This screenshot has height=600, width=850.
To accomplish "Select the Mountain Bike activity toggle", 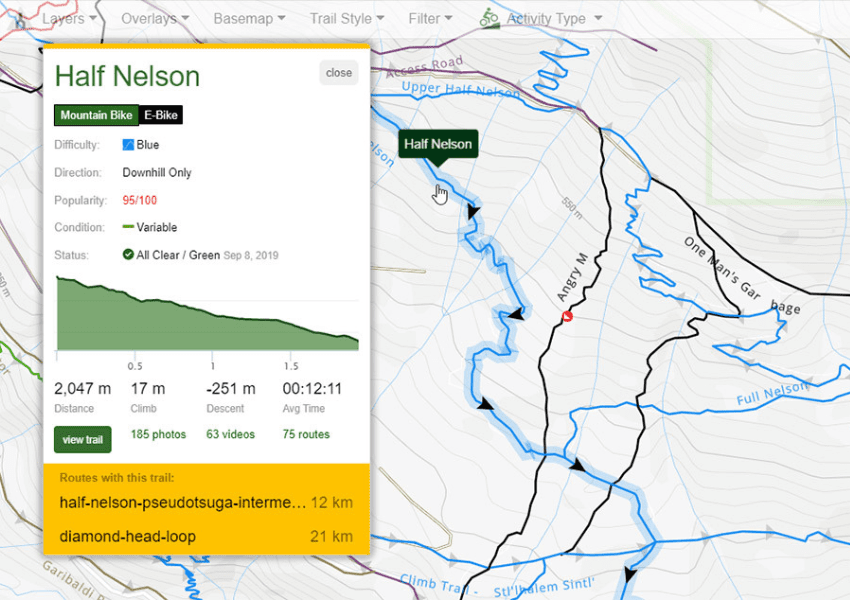I will pos(96,115).
